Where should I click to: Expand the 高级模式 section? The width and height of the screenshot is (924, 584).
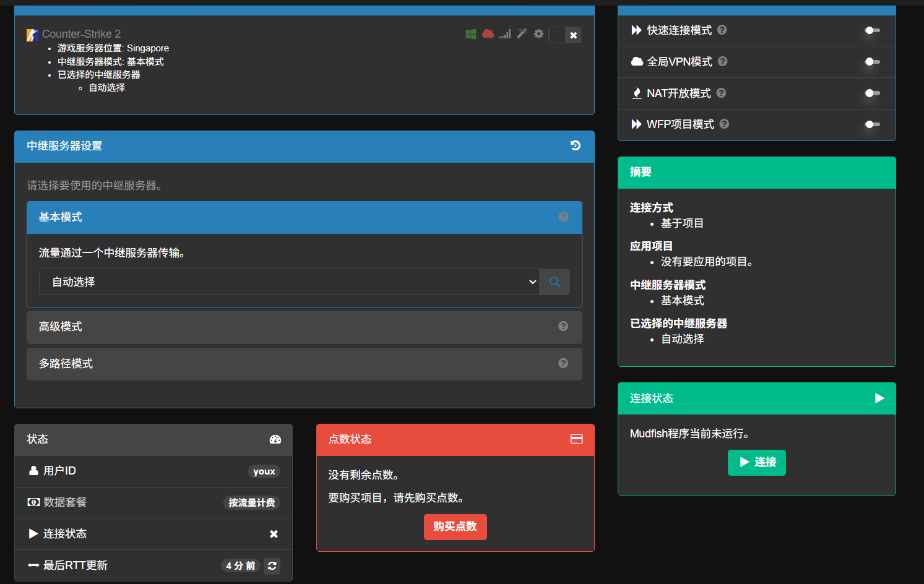click(304, 327)
